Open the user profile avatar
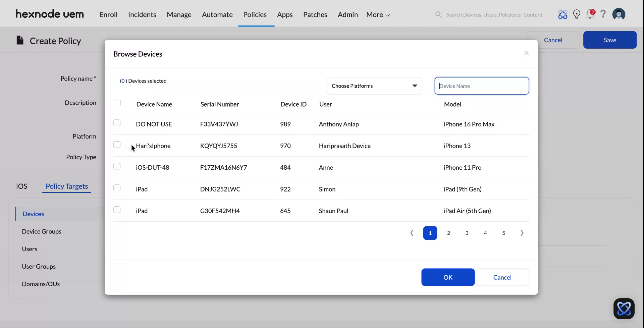Screen dimensions: 644x328 pos(619,14)
